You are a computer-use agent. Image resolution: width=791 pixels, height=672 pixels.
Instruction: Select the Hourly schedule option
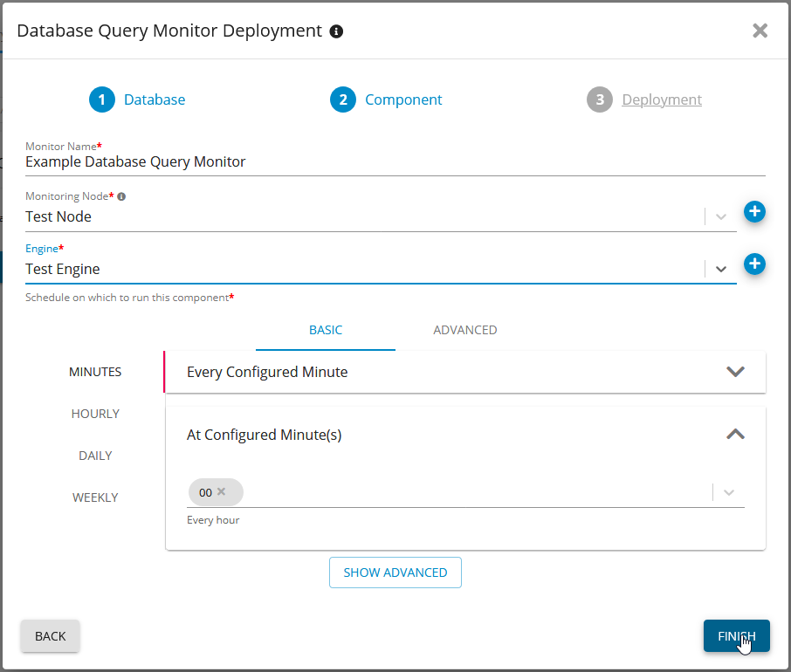click(x=95, y=414)
